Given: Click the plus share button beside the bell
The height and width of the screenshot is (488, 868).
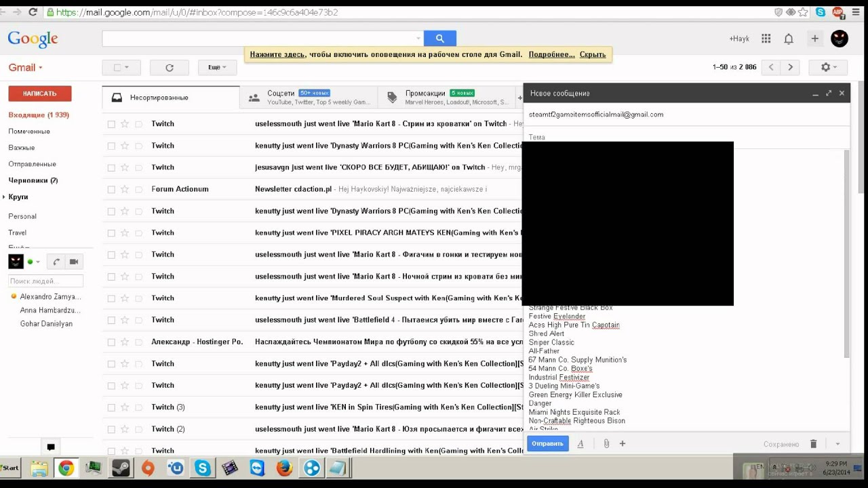Looking at the screenshot, I should point(815,39).
